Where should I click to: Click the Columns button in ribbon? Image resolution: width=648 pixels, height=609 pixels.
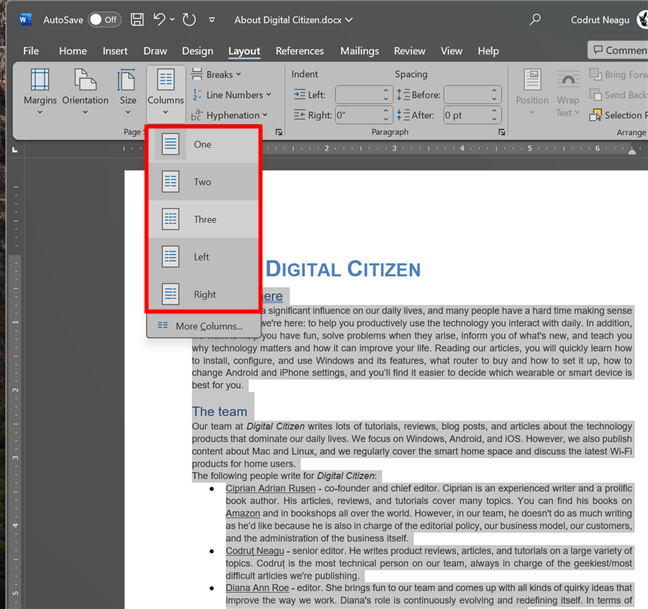[x=165, y=93]
